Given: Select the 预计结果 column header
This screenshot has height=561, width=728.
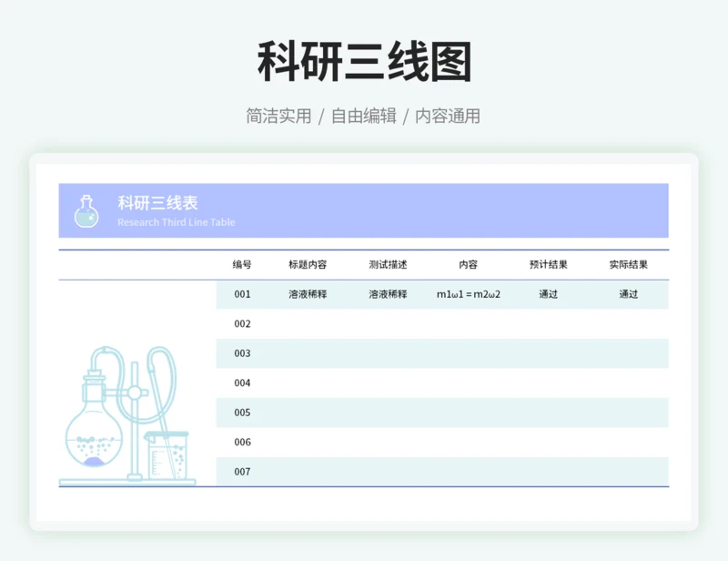Looking at the screenshot, I should 549,264.
